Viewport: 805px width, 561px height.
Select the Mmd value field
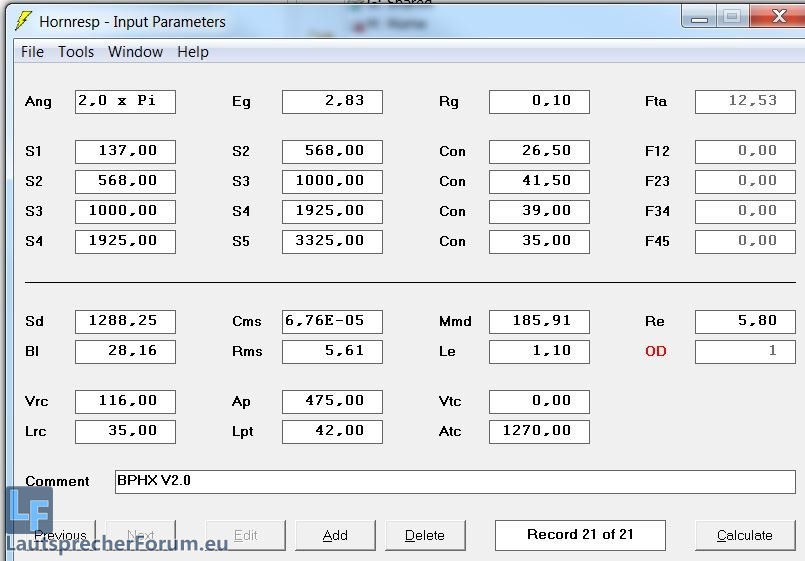tap(539, 321)
